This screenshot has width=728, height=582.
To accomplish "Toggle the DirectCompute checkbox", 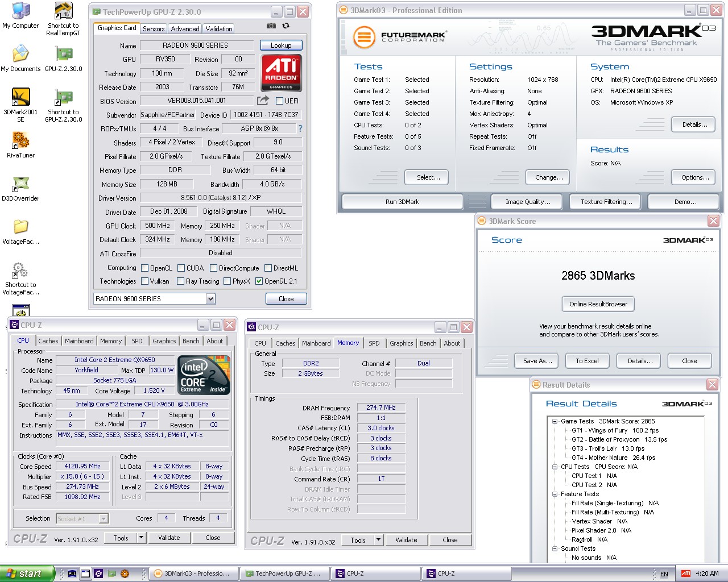I will [213, 268].
